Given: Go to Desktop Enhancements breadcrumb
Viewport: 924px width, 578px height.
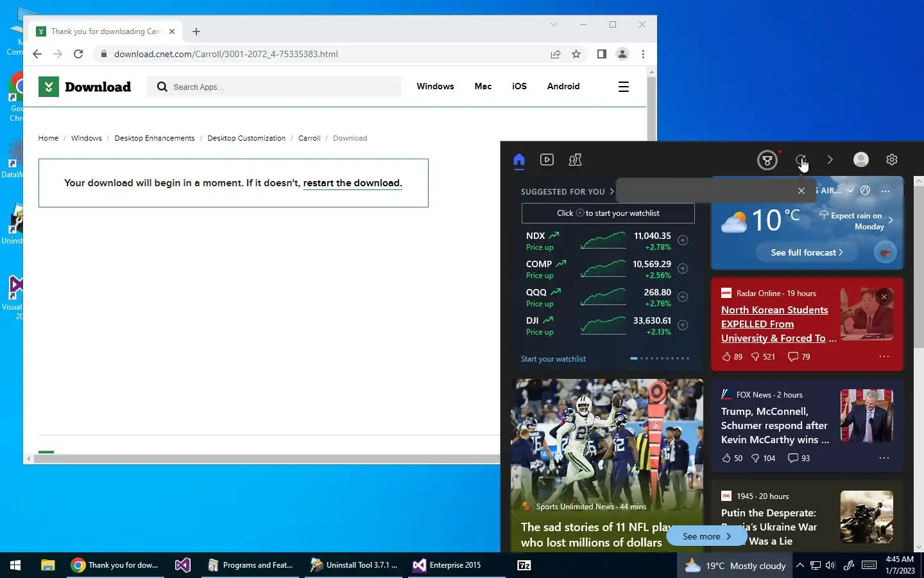Looking at the screenshot, I should [x=155, y=138].
